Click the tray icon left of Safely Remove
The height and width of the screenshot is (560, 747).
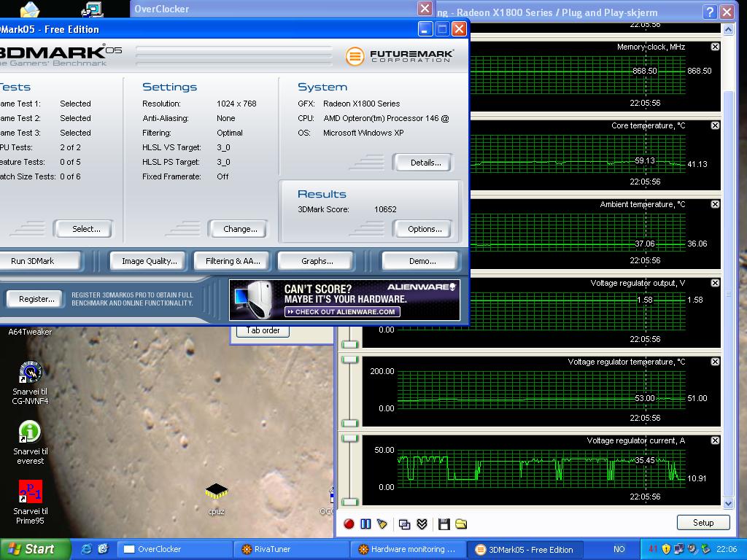(x=692, y=549)
